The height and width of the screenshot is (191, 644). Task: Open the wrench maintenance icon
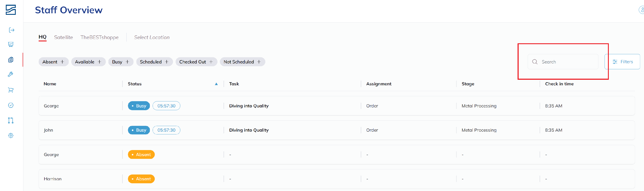click(11, 74)
